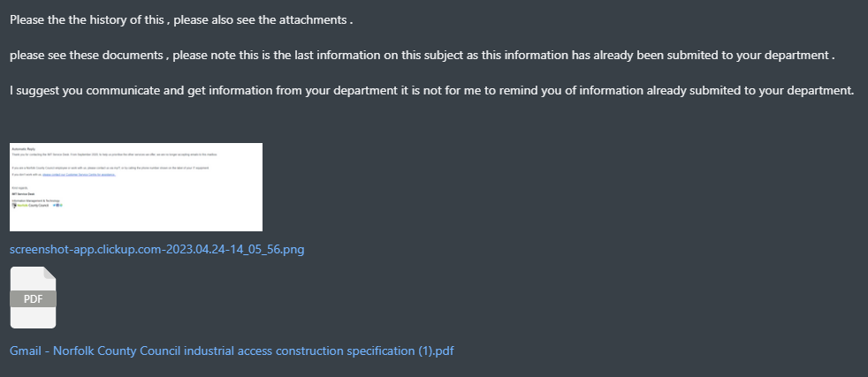
Task: Open the Gmail Norfolk County Council PDF link
Action: [x=232, y=351]
